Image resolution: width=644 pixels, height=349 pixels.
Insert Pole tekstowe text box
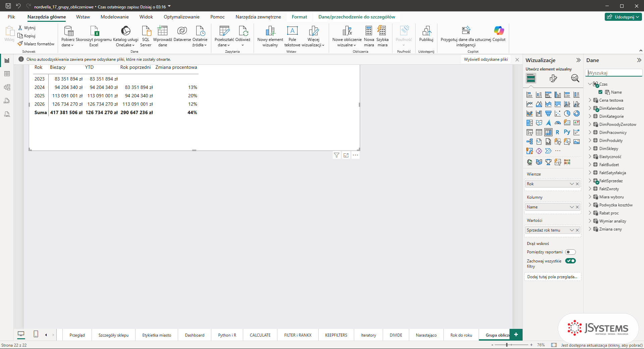(292, 36)
